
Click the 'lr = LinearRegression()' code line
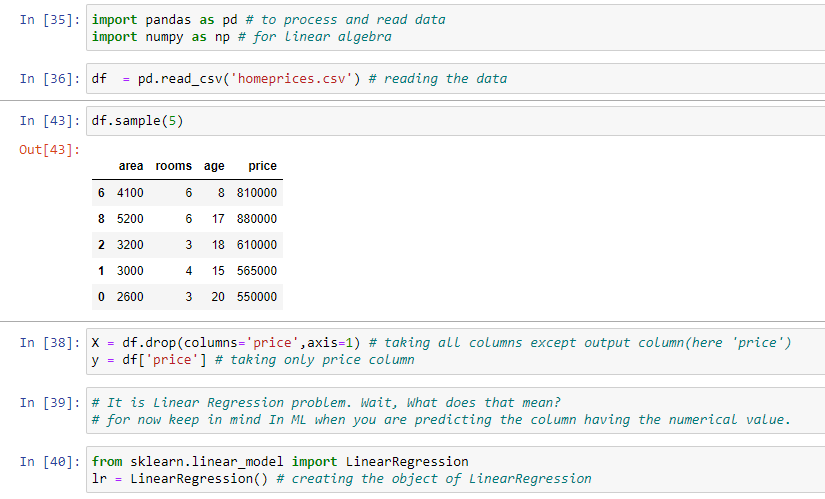pos(180,478)
